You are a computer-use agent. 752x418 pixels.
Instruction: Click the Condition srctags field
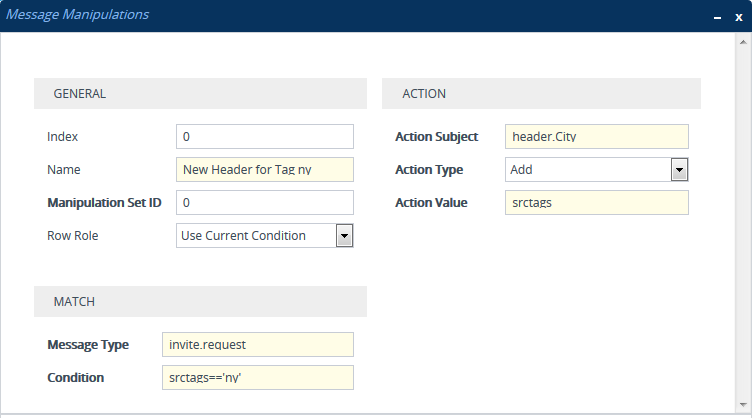(x=258, y=378)
